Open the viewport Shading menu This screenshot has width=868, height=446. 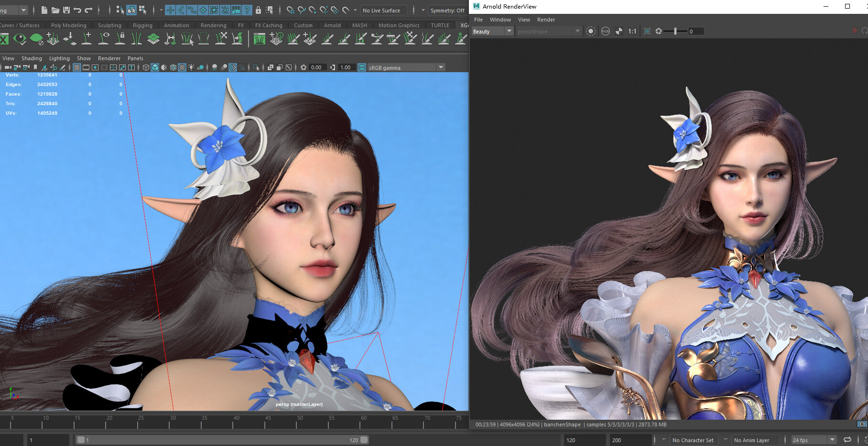tap(32, 58)
